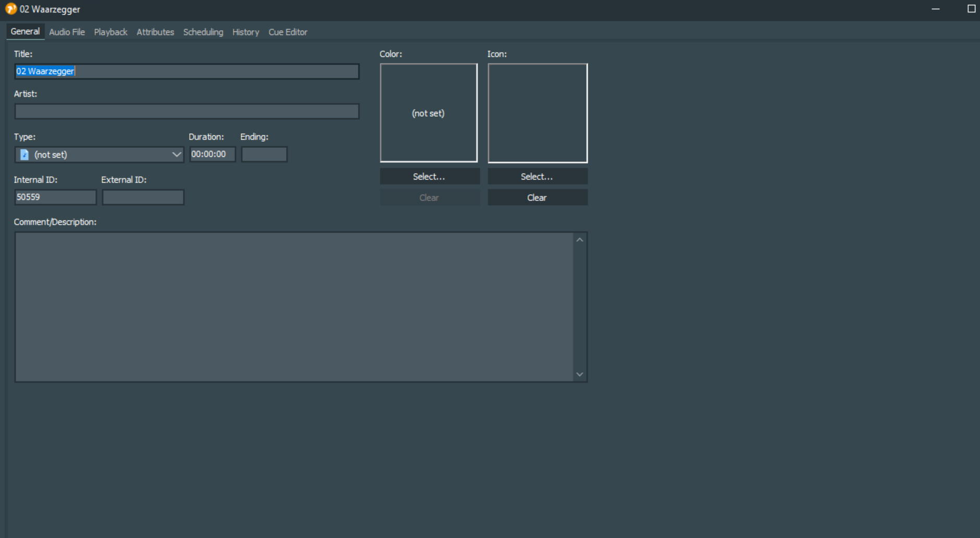Click the app icon in title bar
Image resolution: width=980 pixels, height=538 pixels.
pos(10,9)
